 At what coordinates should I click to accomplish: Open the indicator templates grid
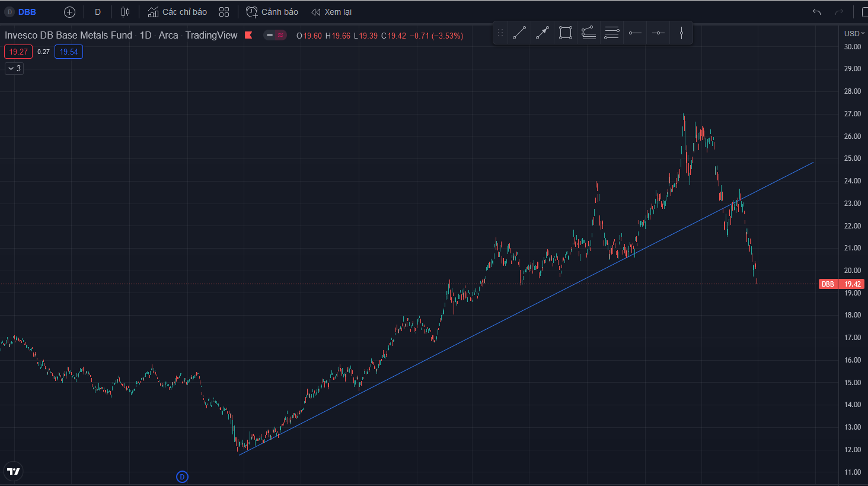coord(224,12)
